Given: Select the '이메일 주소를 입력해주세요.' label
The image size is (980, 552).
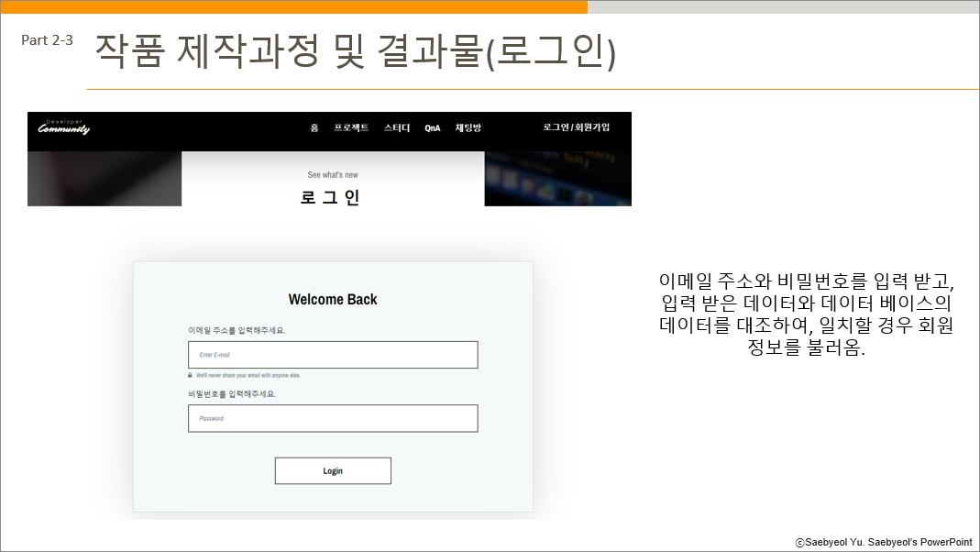Looking at the screenshot, I should click(x=237, y=330).
